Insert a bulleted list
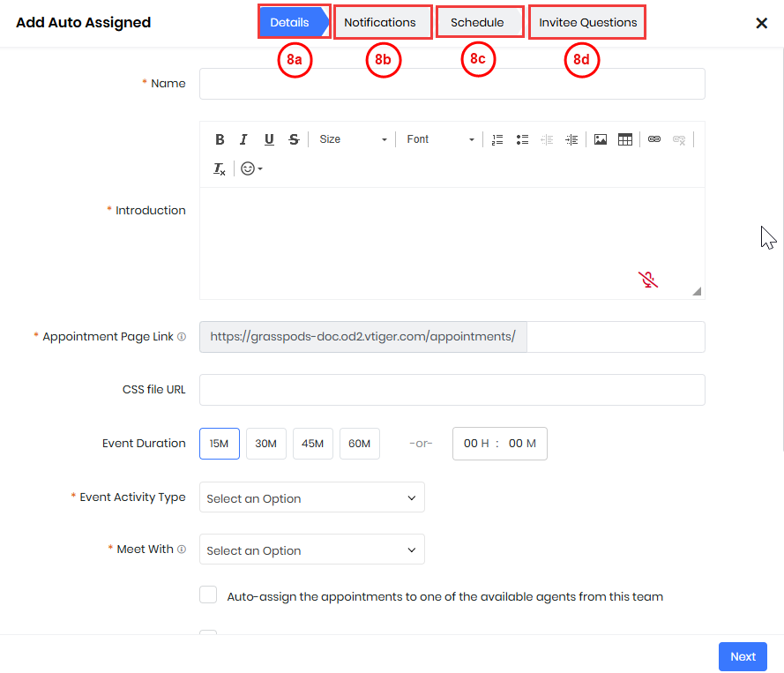The image size is (784, 673). point(522,139)
